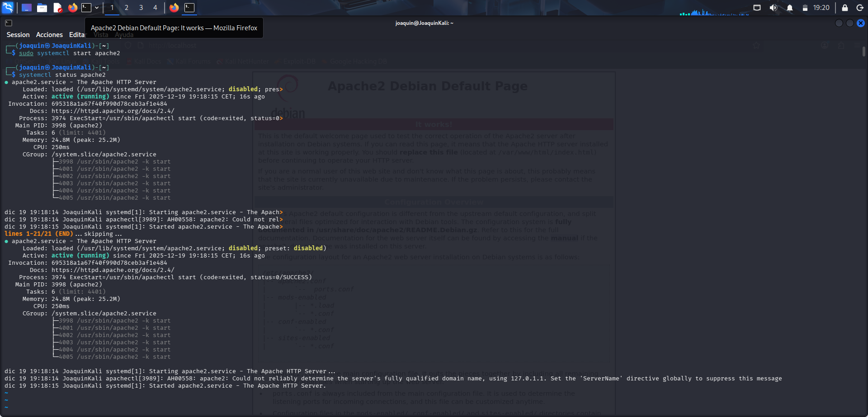Switch to workspace 2

pyautogui.click(x=127, y=8)
